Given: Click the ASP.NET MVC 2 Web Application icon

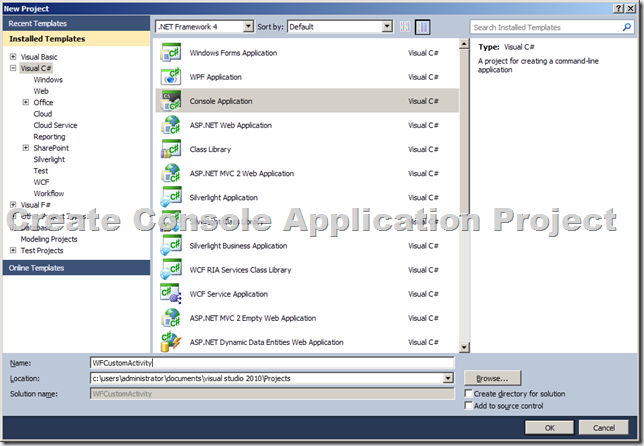Looking at the screenshot, I should 171,173.
